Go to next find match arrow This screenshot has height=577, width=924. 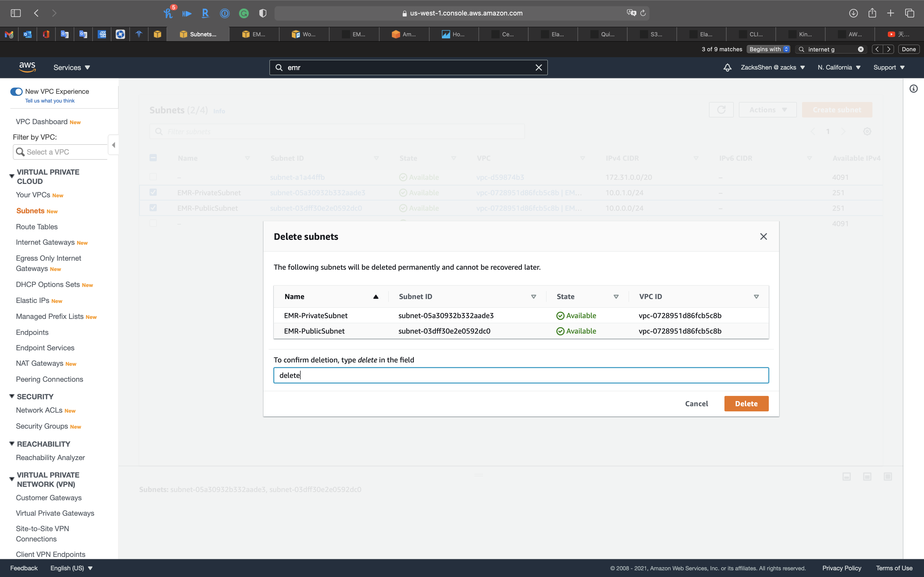pos(889,49)
